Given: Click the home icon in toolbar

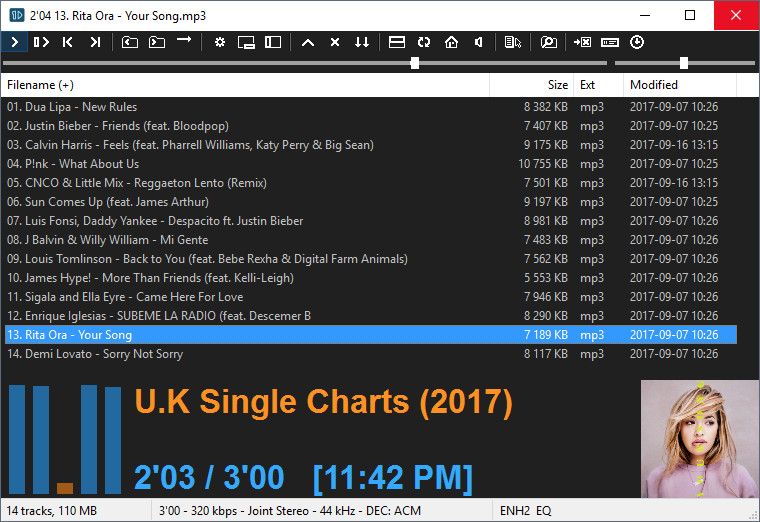Looking at the screenshot, I should tap(451, 42).
